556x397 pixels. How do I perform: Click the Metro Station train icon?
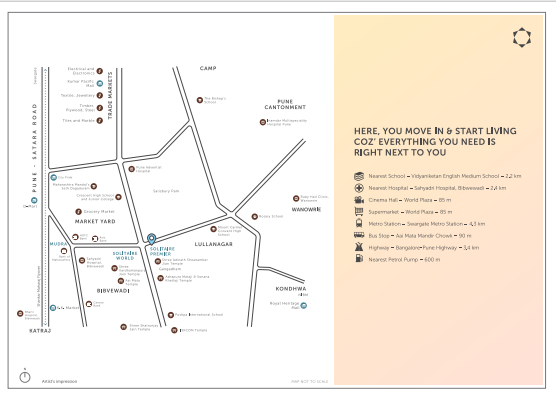pyautogui.click(x=359, y=223)
